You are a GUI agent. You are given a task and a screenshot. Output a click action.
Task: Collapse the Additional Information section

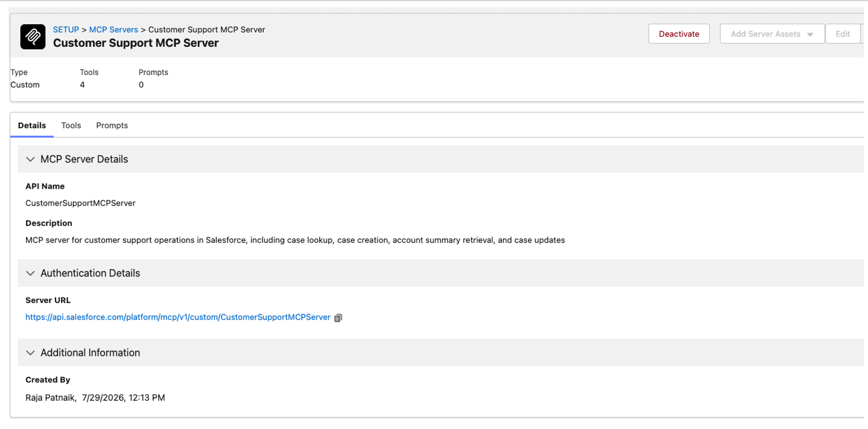[x=30, y=353]
